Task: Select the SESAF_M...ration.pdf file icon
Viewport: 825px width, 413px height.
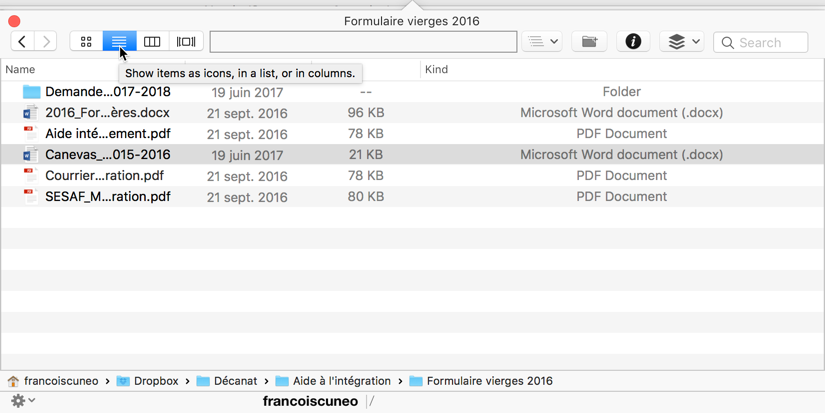Action: click(31, 197)
